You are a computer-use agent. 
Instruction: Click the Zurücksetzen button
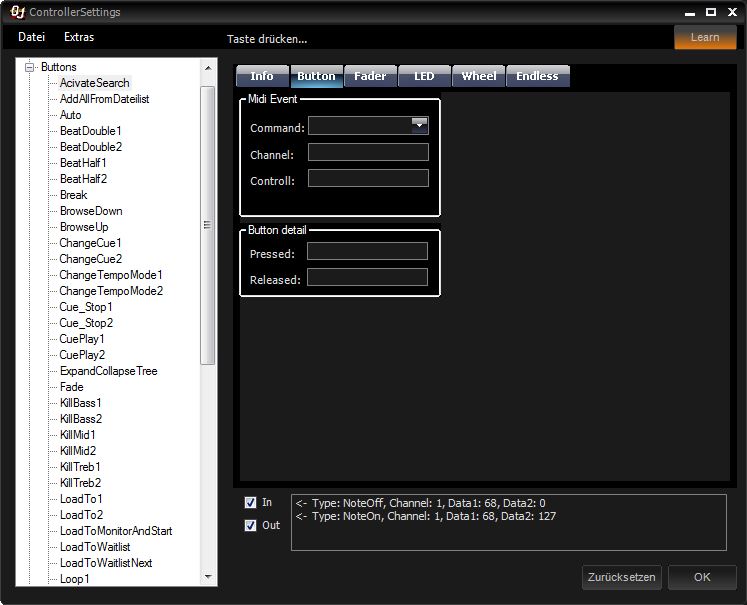tap(621, 577)
